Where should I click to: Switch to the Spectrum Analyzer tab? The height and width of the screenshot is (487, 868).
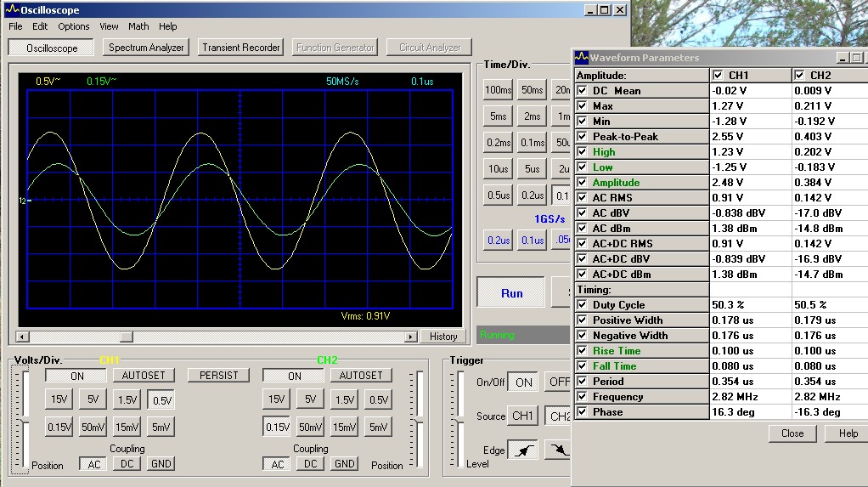[x=146, y=48]
